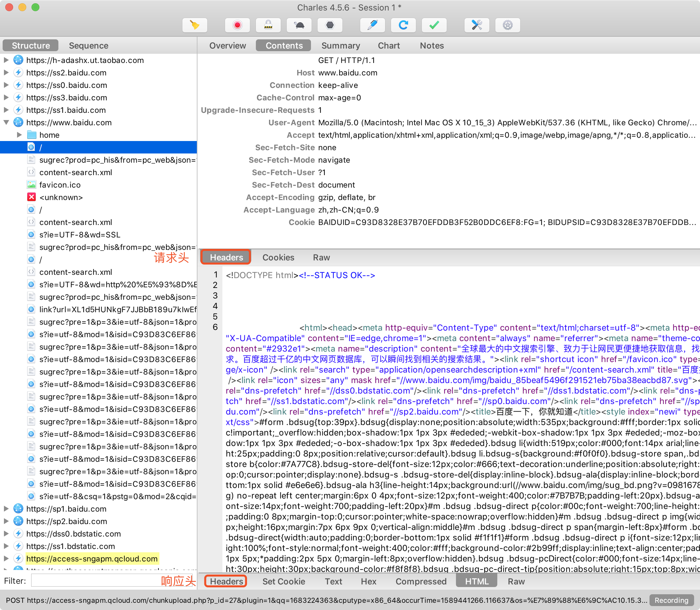
Task: Select the highlighted access-sngapm.qcloud.com host
Action: pos(92,559)
